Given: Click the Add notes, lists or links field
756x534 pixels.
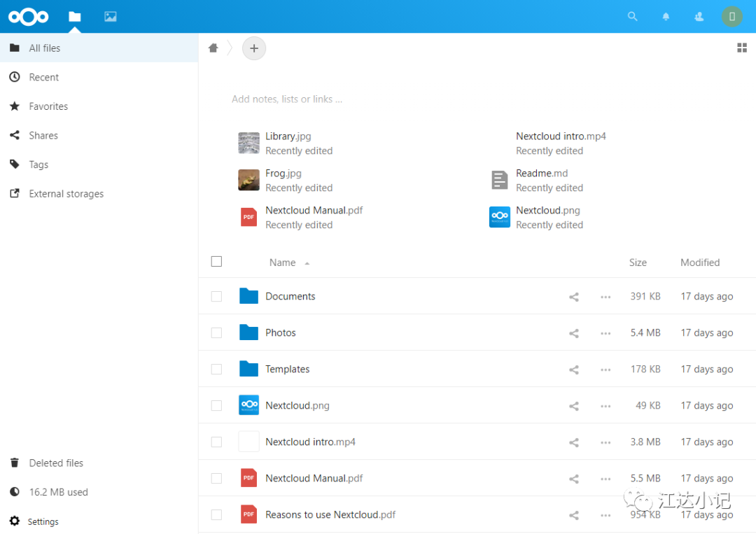Looking at the screenshot, I should click(x=287, y=99).
